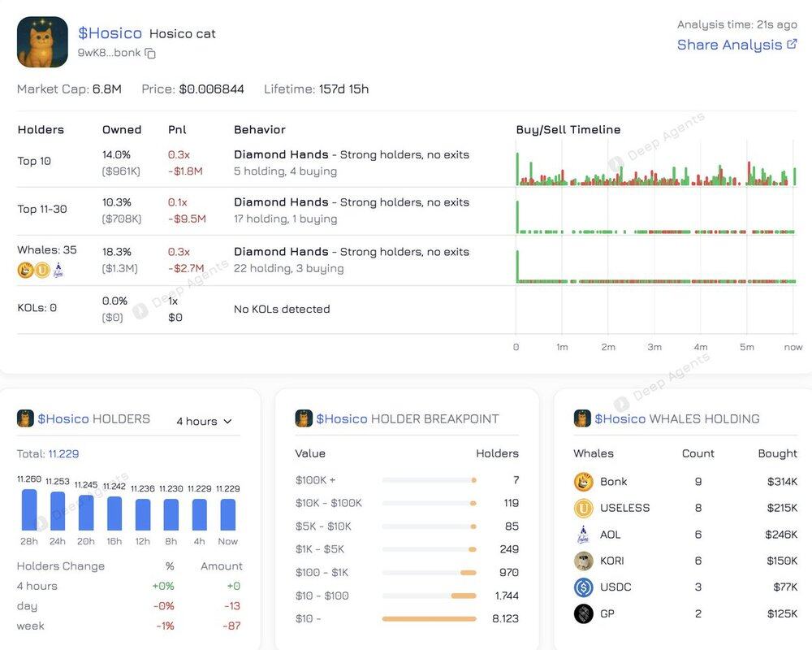The image size is (812, 650).
Task: Click the 14.0% owned value for Top 10
Action: (x=116, y=154)
